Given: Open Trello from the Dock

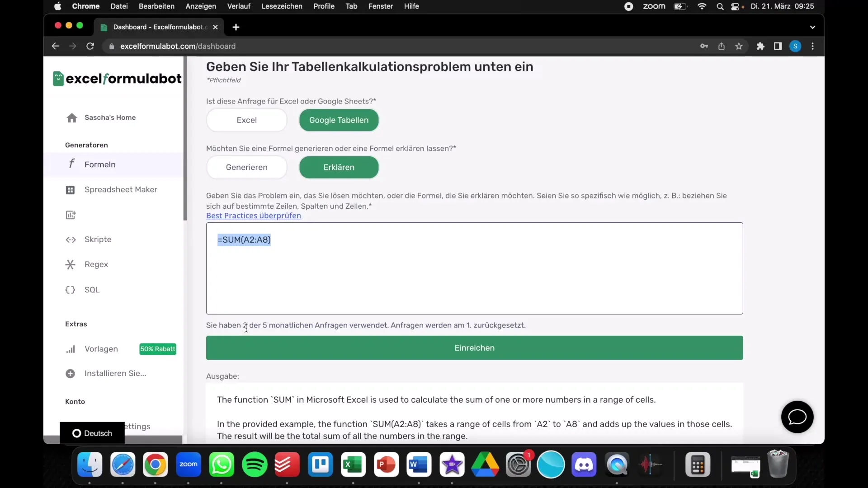Looking at the screenshot, I should pos(320,465).
